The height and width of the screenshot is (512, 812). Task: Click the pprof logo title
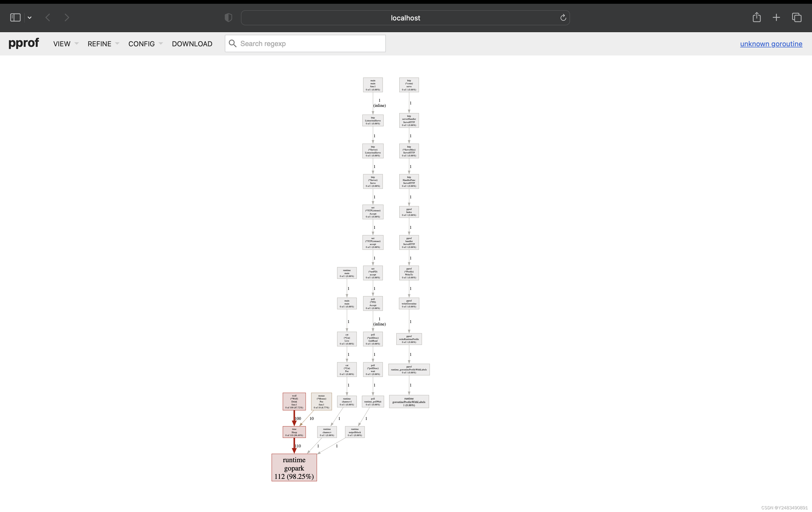point(24,43)
